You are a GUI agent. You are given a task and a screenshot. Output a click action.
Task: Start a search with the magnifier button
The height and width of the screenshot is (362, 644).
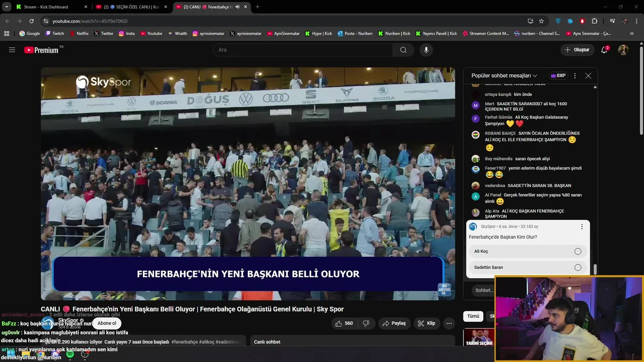point(404,50)
